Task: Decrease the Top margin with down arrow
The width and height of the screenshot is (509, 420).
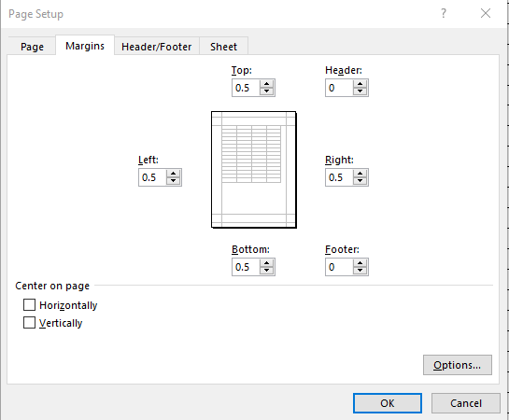Action: pyautogui.click(x=266, y=91)
